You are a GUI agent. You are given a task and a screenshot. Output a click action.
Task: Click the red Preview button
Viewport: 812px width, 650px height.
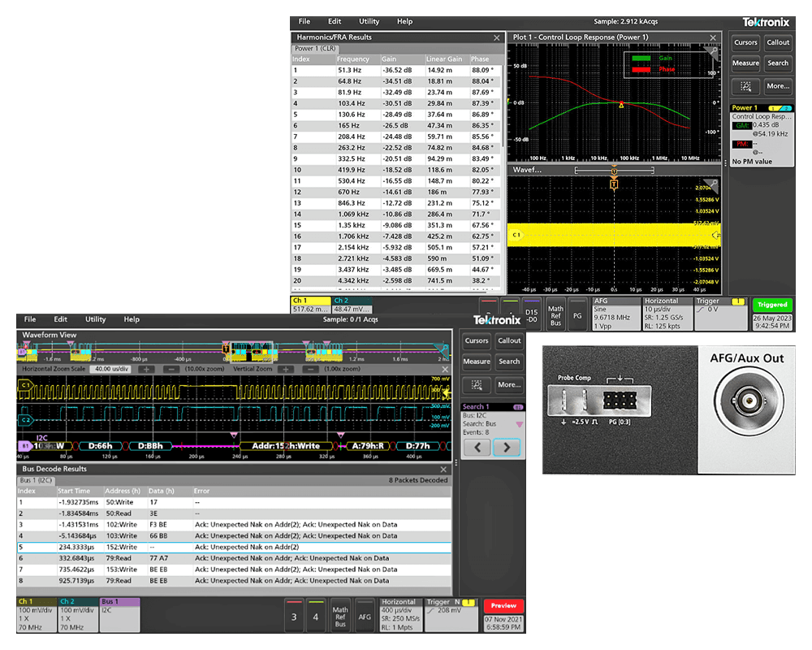[503, 605]
